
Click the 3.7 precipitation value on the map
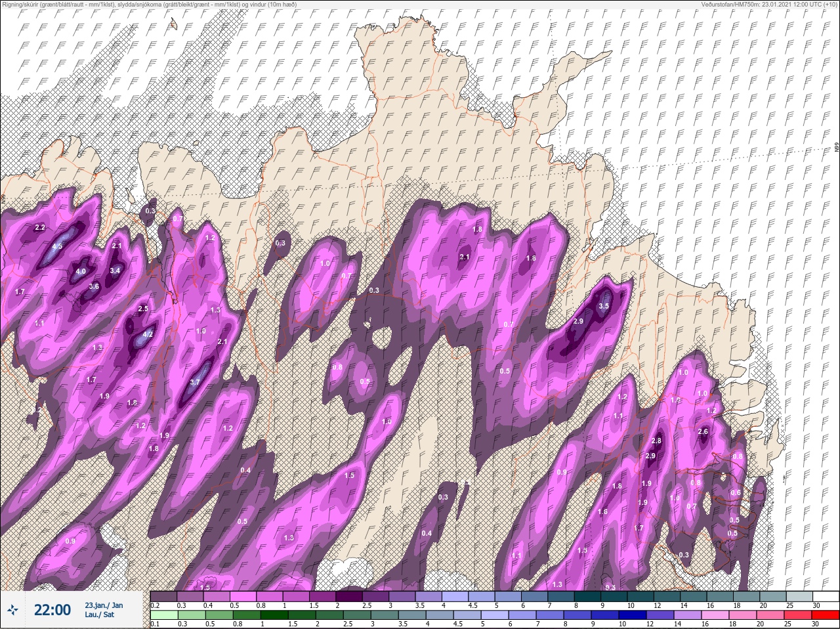[x=195, y=382]
